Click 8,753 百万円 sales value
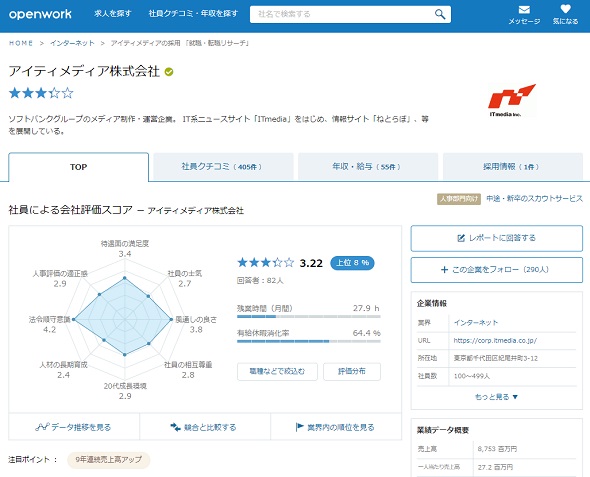590x477 pixels. [x=497, y=449]
